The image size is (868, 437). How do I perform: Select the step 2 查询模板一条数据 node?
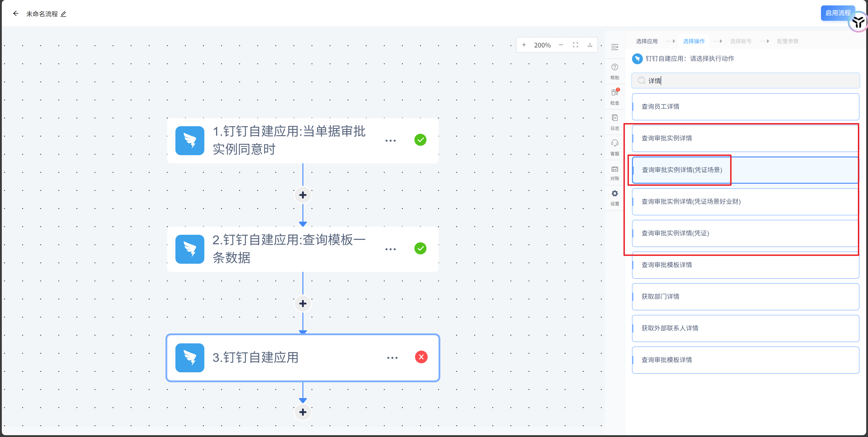point(288,249)
